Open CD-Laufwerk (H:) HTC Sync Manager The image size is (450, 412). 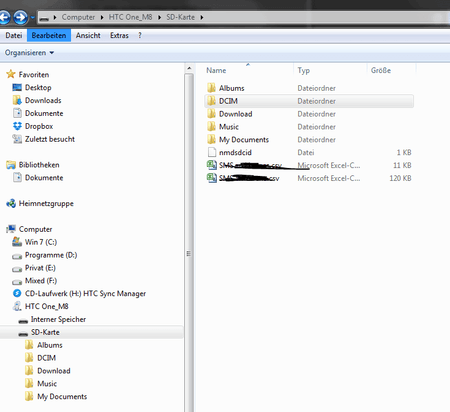79,294
